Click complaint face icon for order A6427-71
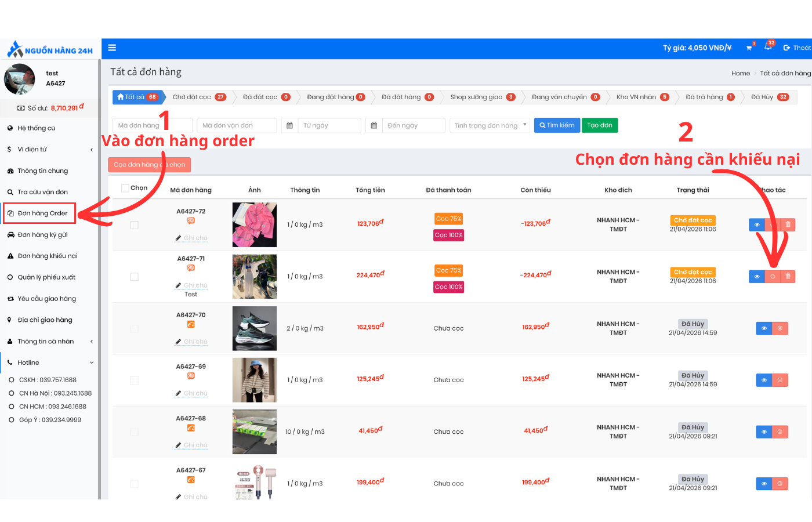The image size is (812, 522). click(x=773, y=277)
